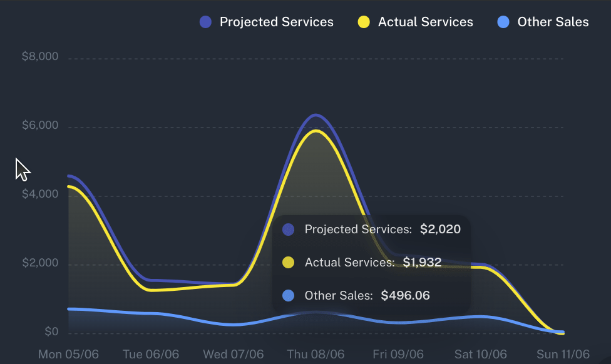Toggle the Projected Services series label

pyautogui.click(x=276, y=22)
